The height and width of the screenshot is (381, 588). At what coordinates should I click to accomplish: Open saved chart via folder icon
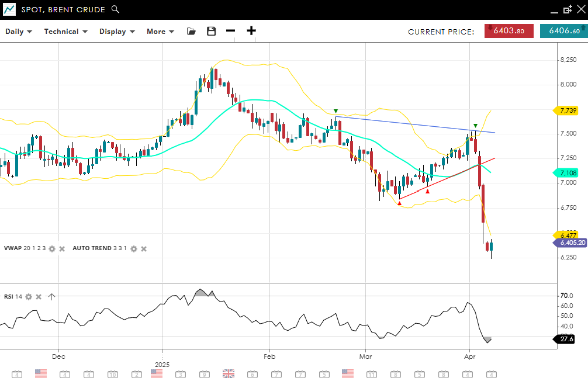pyautogui.click(x=191, y=32)
